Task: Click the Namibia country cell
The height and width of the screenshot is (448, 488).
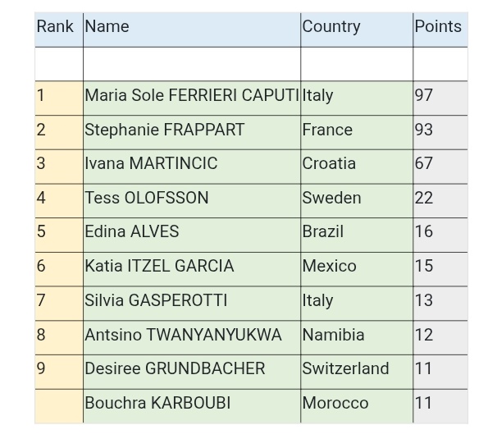Action: [357, 338]
